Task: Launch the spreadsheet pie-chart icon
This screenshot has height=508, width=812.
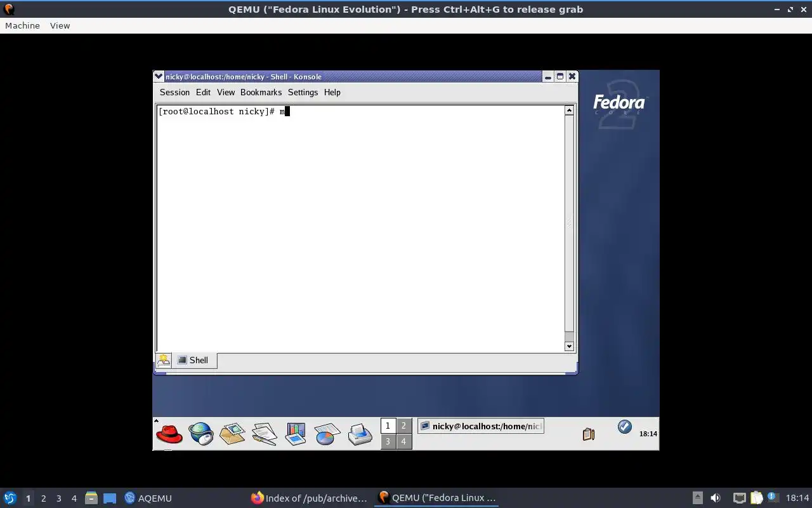Action: (x=327, y=434)
